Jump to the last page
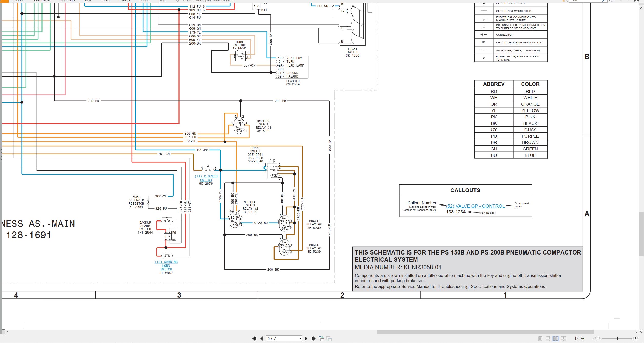The height and width of the screenshot is (343, 644). [x=313, y=338]
